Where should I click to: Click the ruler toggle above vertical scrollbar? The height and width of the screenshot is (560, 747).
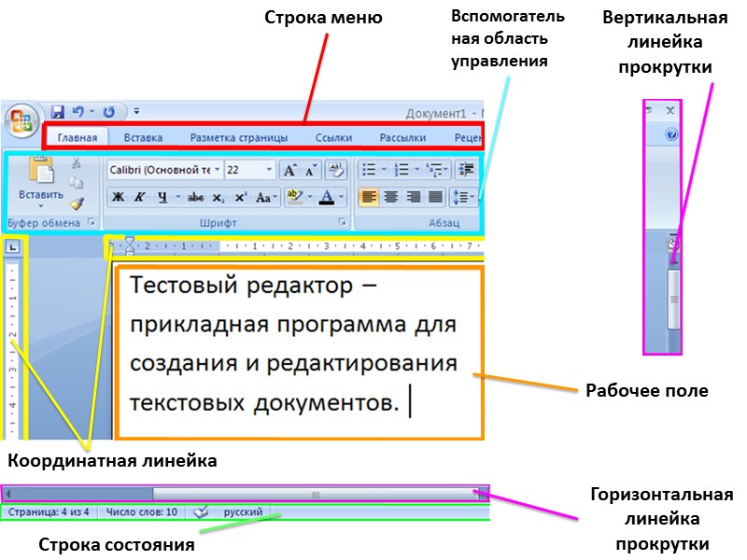coord(673,245)
